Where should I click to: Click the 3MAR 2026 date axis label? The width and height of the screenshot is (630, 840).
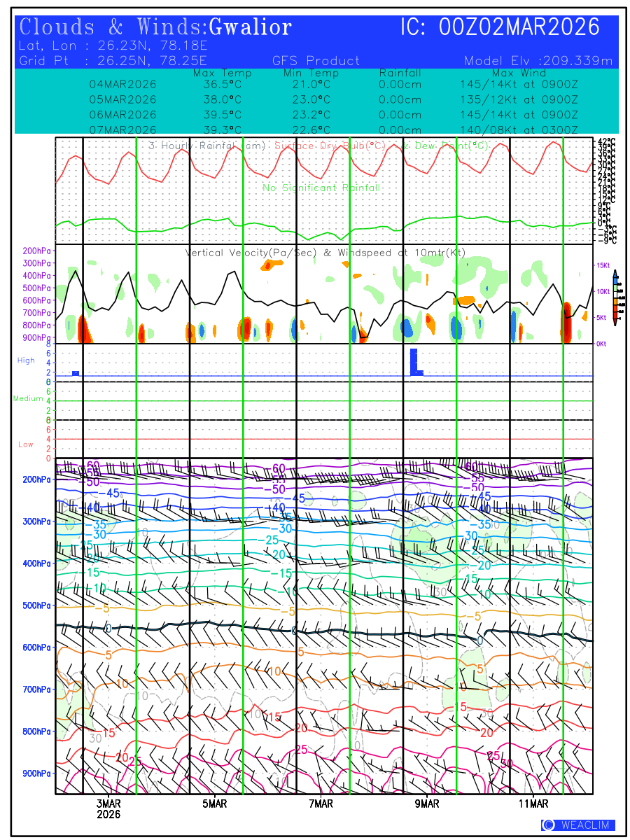click(x=108, y=808)
